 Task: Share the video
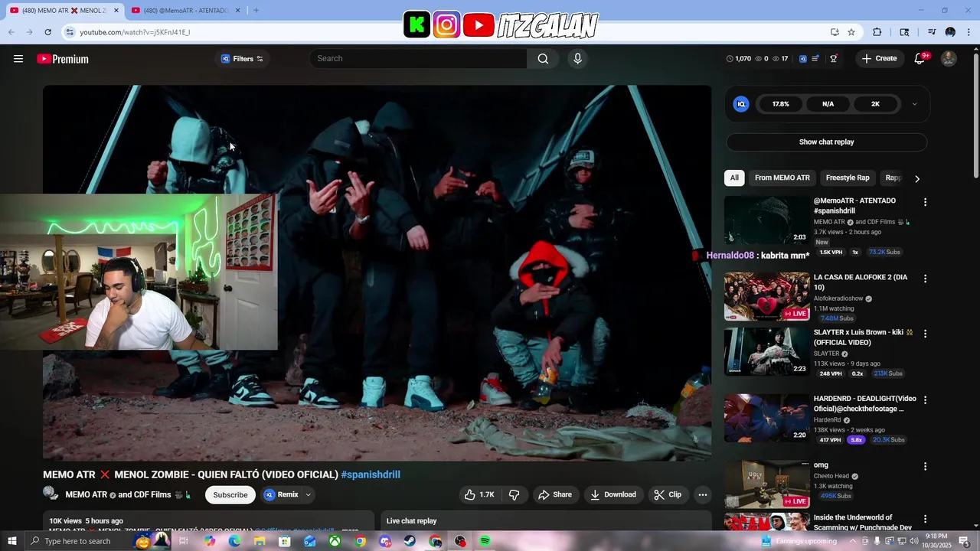point(555,494)
